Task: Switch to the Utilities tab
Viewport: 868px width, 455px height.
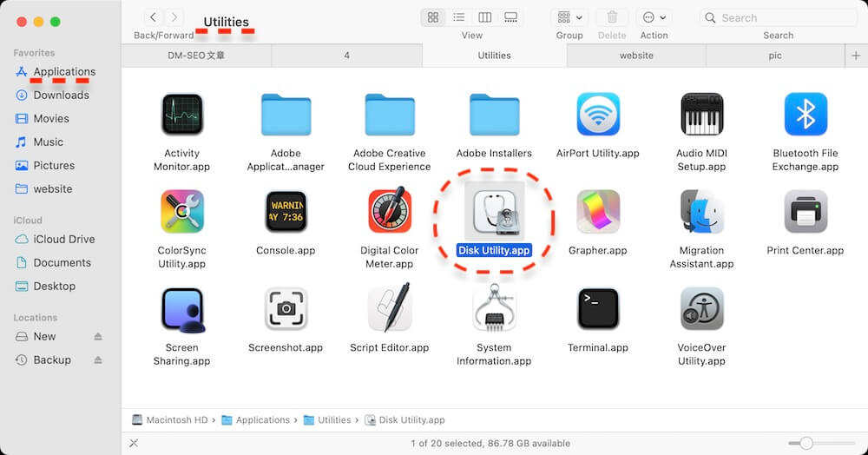Action: [x=495, y=56]
